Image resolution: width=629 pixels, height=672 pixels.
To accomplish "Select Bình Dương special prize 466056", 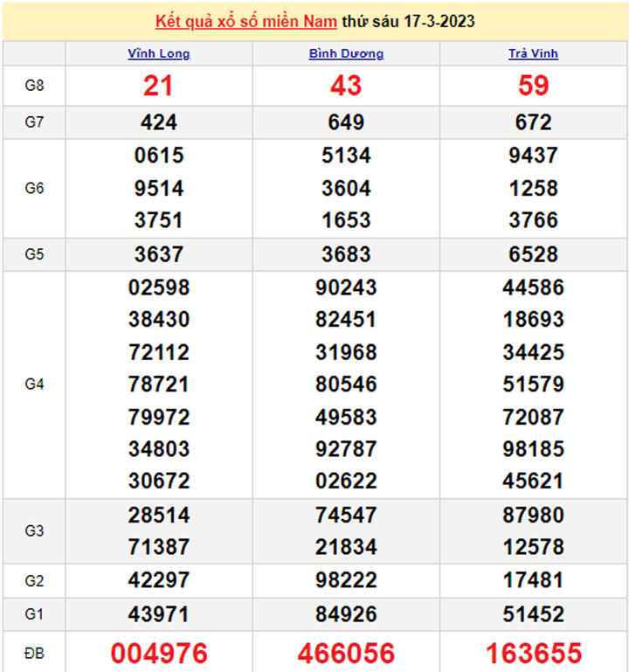I will [346, 653].
